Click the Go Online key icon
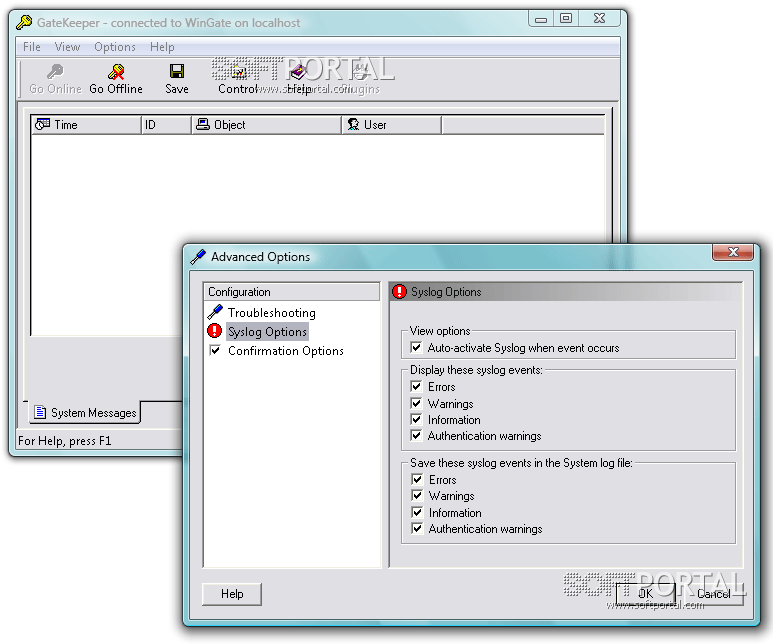The width and height of the screenshot is (773, 644). coord(55,72)
